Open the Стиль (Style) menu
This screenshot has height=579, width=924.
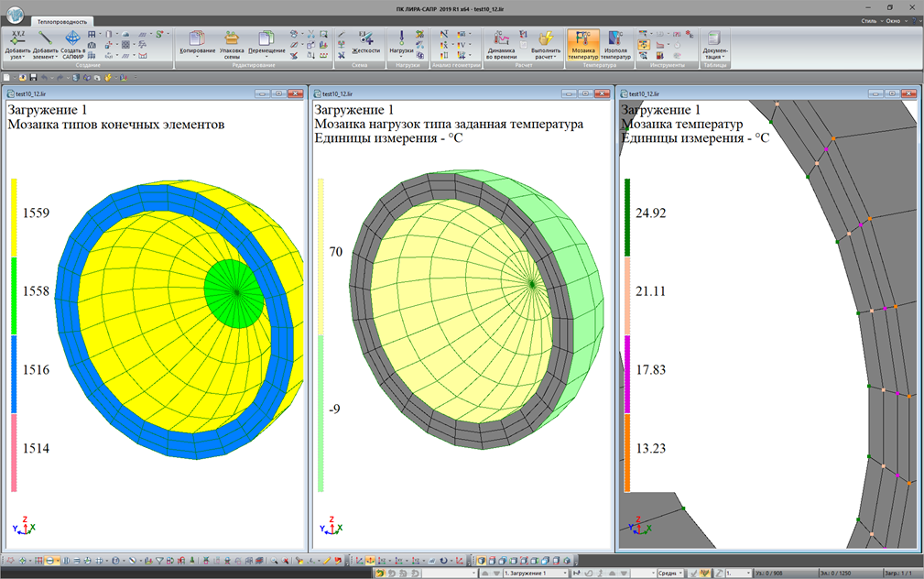pos(868,20)
